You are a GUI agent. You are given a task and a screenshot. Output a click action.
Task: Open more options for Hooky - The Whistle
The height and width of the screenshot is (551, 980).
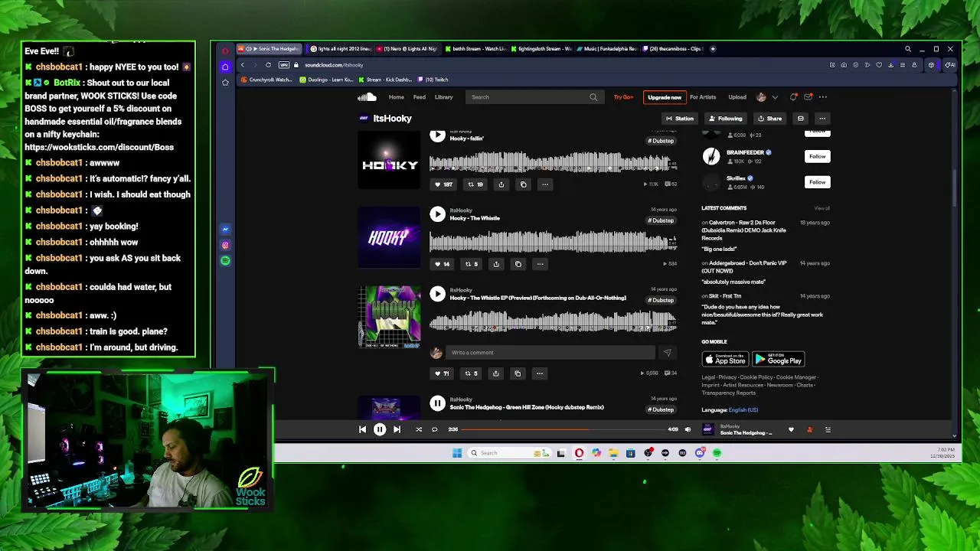[540, 264]
